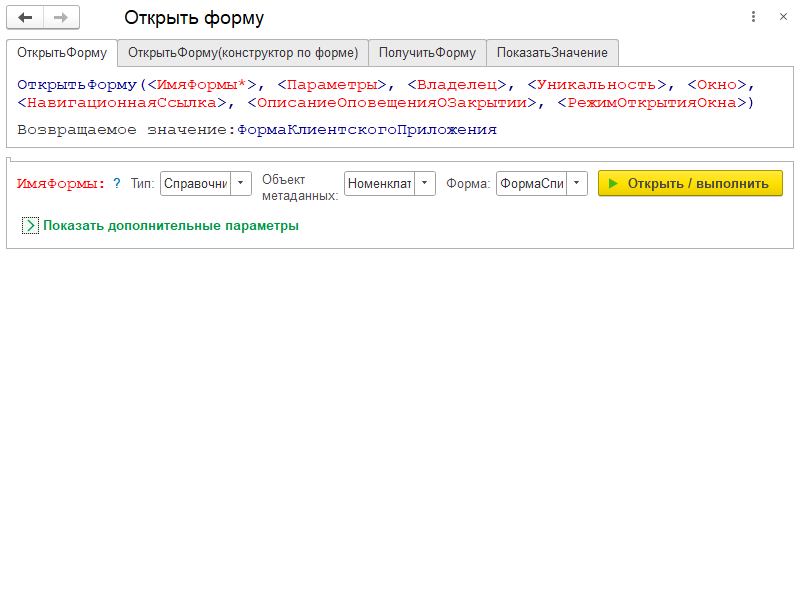Click the <РежимОткрытияОкна> parameter

[652, 103]
